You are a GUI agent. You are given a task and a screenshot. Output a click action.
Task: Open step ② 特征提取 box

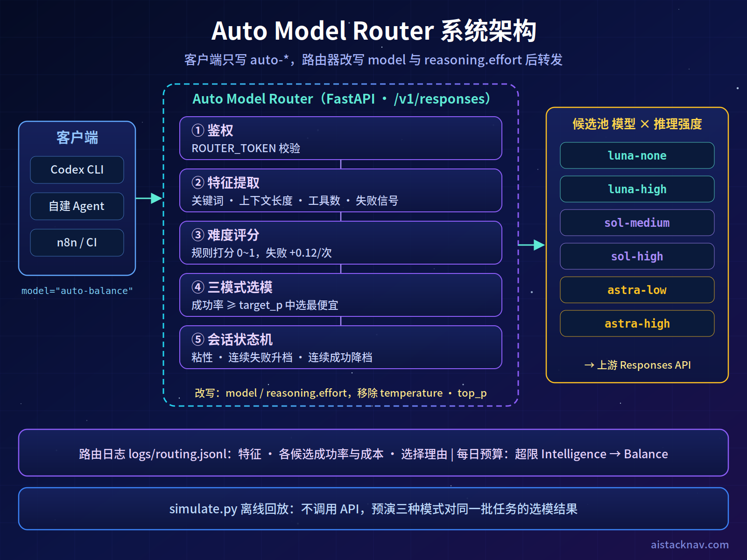point(341,190)
